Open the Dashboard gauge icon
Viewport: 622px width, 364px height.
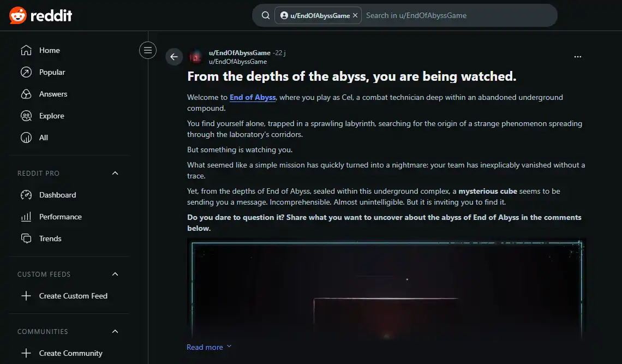[26, 195]
